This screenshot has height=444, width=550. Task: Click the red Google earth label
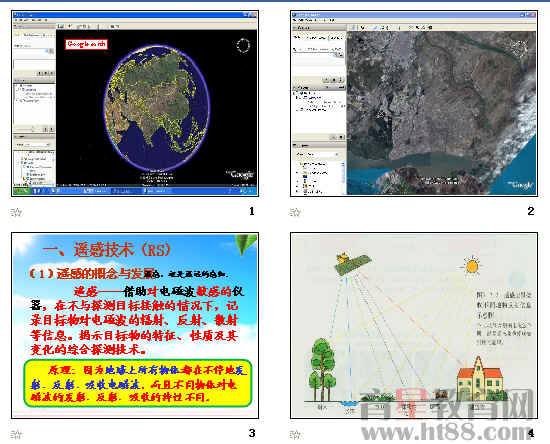click(86, 44)
